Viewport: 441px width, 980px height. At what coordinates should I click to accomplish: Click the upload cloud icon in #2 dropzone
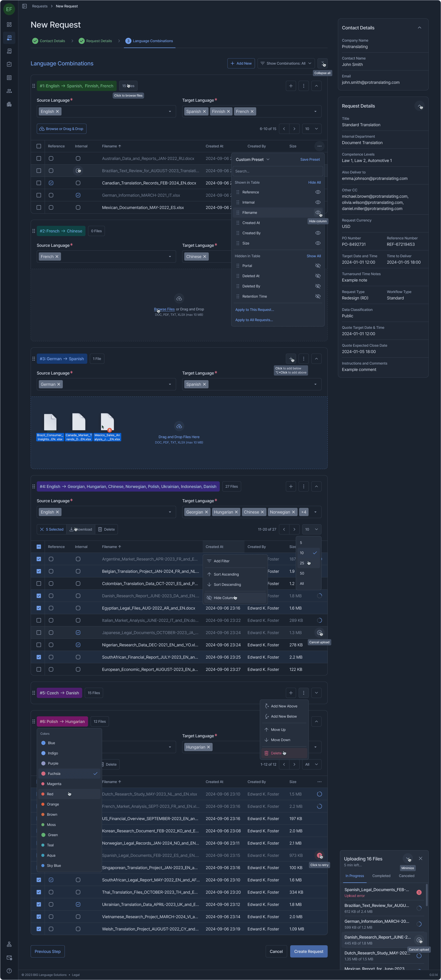179,299
